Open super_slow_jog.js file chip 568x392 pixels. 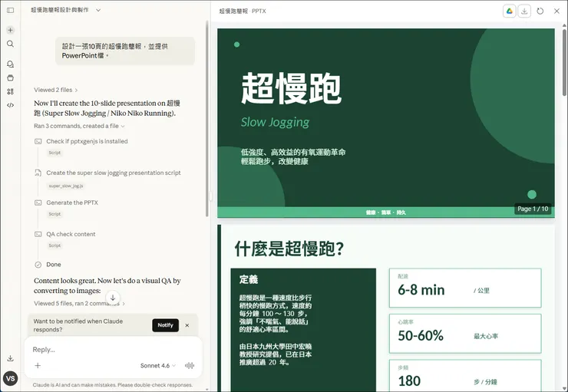66,186
